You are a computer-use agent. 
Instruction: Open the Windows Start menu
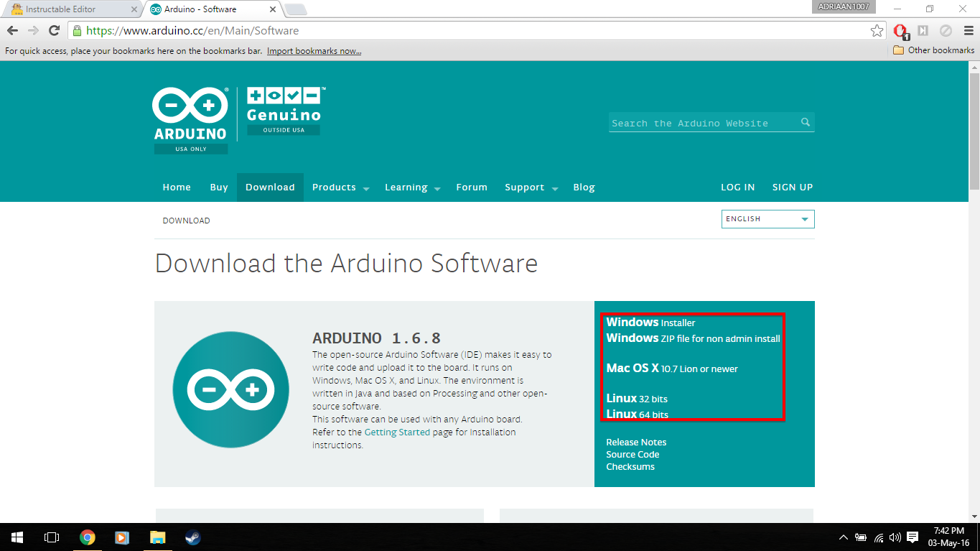pyautogui.click(x=17, y=537)
